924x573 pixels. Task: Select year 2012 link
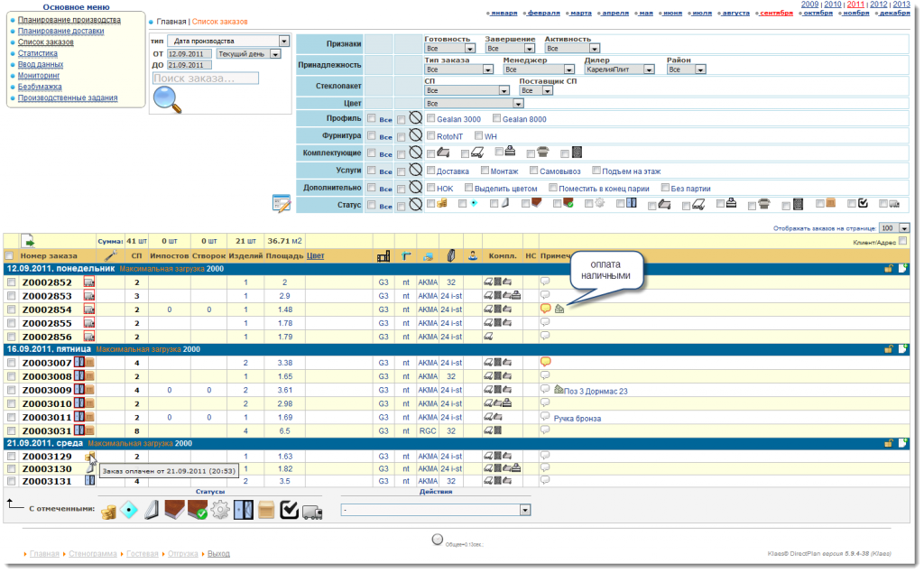878,5
